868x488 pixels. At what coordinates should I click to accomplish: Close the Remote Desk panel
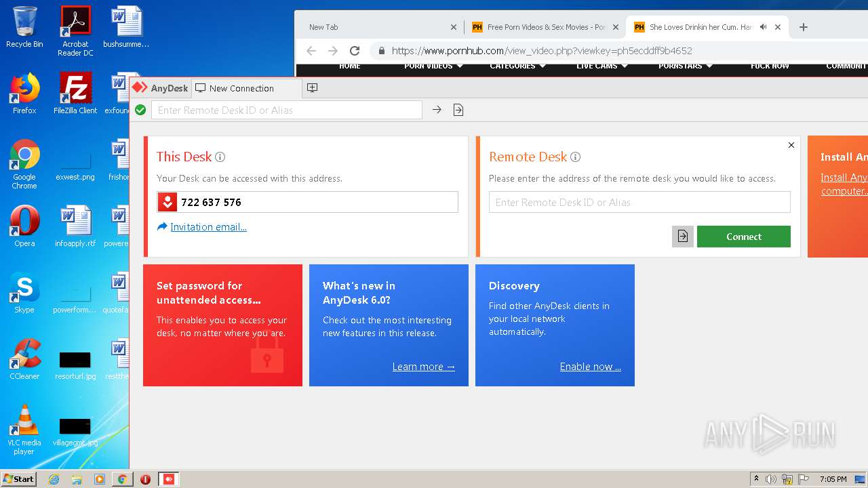coord(791,145)
